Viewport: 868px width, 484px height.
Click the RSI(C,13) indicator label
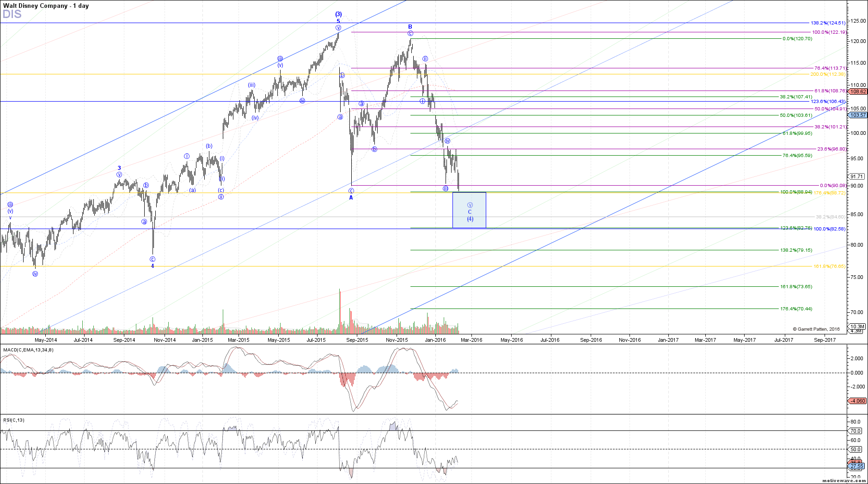pos(14,420)
